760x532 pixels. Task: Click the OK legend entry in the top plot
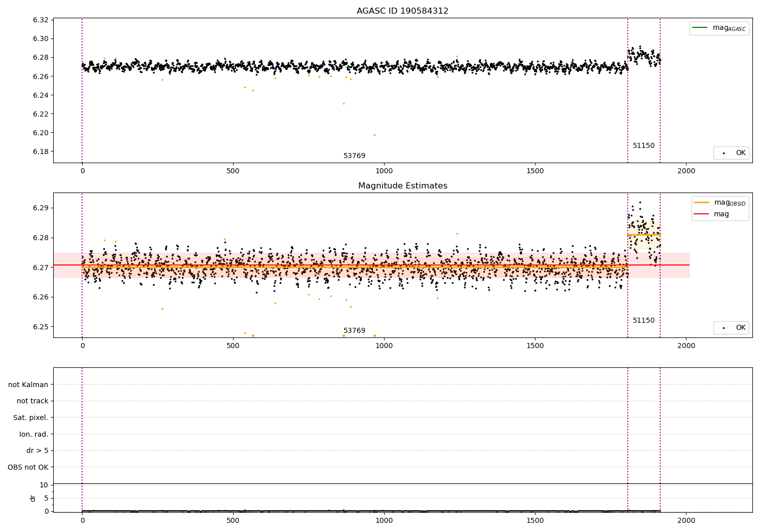pyautogui.click(x=731, y=153)
